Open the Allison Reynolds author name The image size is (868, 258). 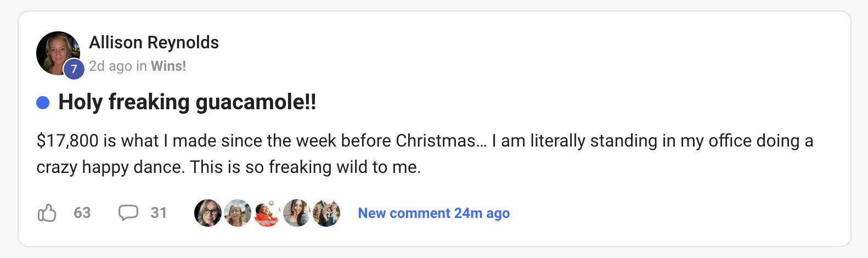tap(154, 42)
